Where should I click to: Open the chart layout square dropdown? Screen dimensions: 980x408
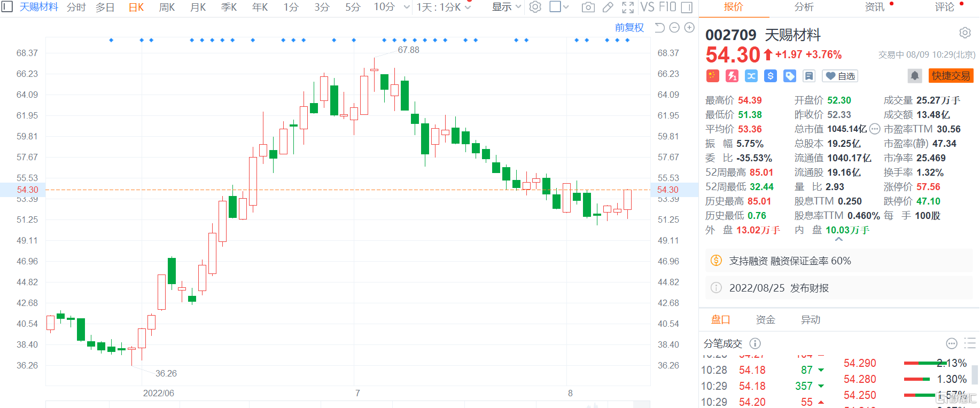pos(559,7)
